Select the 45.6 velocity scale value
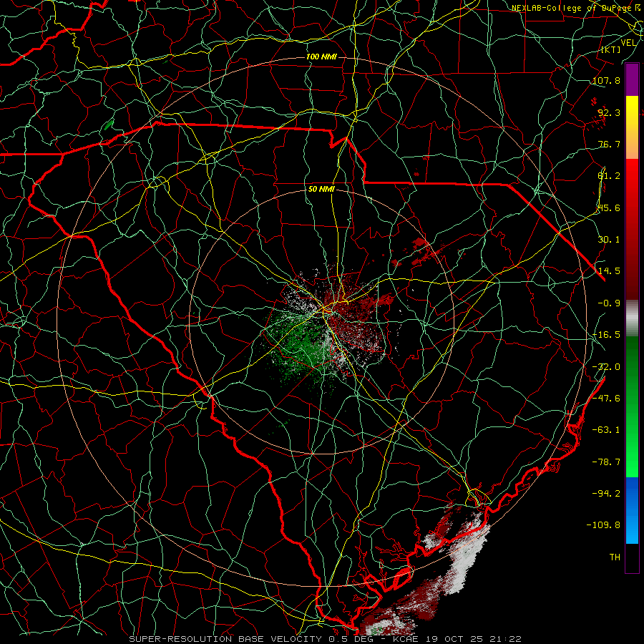 [x=609, y=208]
